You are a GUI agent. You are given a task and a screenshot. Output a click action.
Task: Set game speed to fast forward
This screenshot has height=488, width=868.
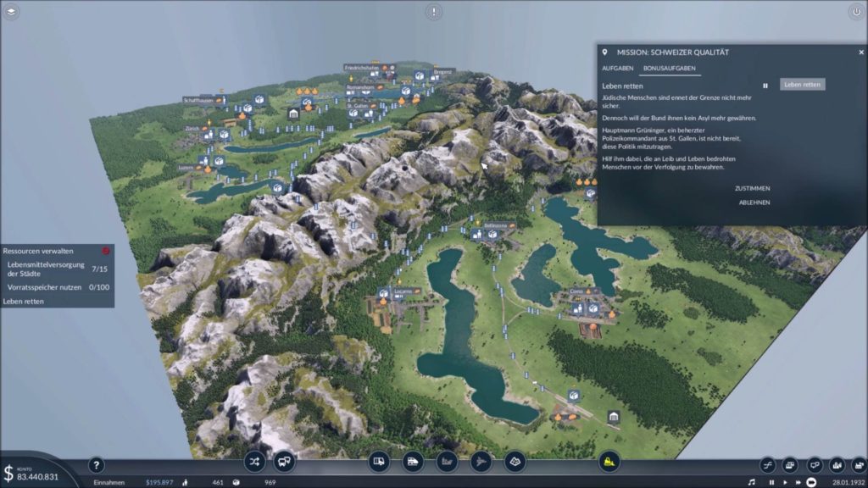click(798, 482)
